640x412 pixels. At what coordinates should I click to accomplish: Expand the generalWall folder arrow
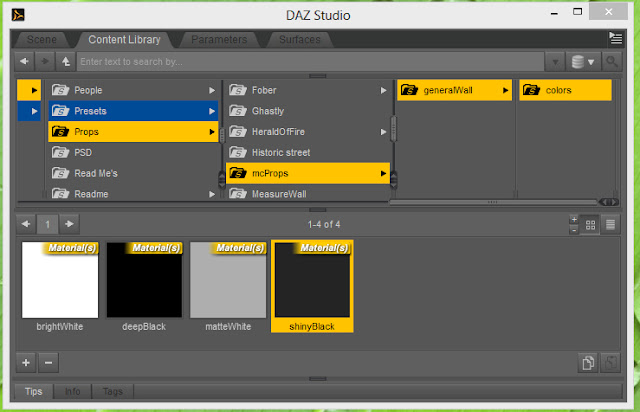(505, 90)
